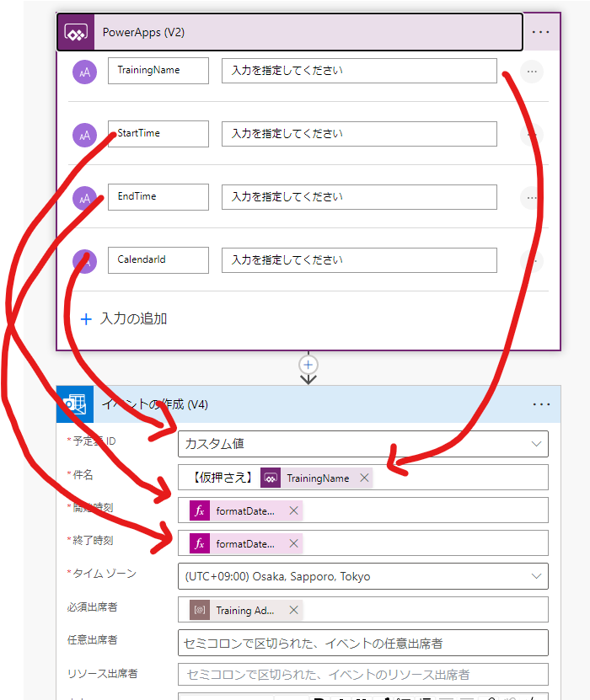Viewport: 590px width, 700px height.
Task: Select the formatDate expression in 開始時刻
Action: [x=245, y=510]
